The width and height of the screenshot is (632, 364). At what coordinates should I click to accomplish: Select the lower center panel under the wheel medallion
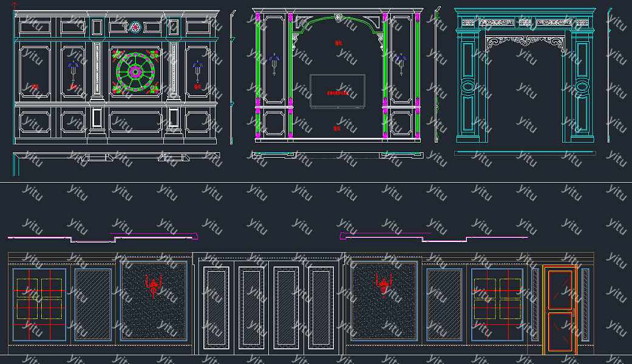135,122
